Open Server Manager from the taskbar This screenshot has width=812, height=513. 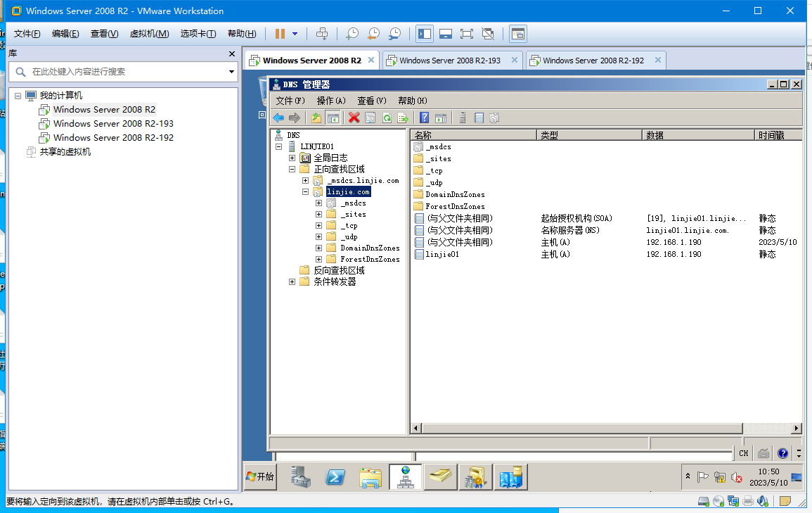[x=299, y=476]
